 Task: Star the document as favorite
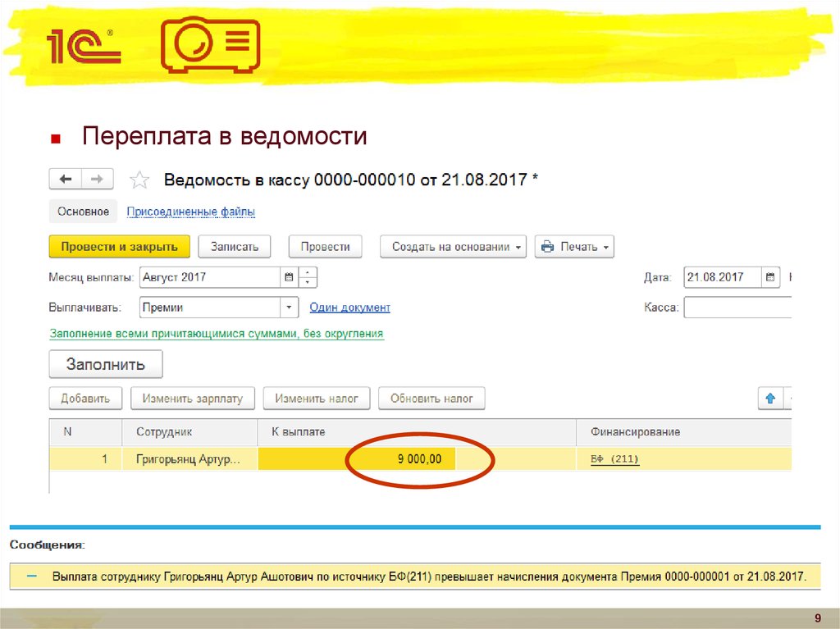140,180
